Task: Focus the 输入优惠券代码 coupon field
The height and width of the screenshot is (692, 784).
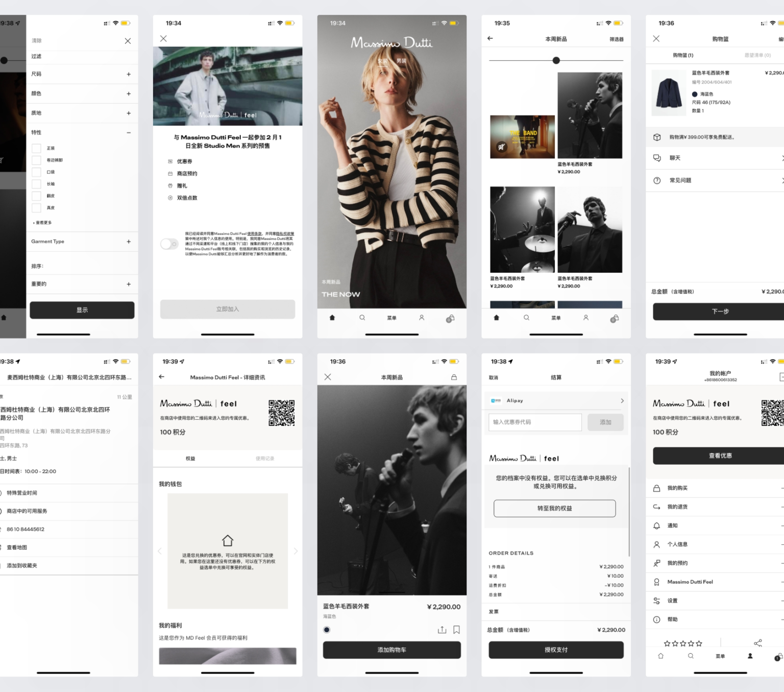Action: pyautogui.click(x=535, y=422)
